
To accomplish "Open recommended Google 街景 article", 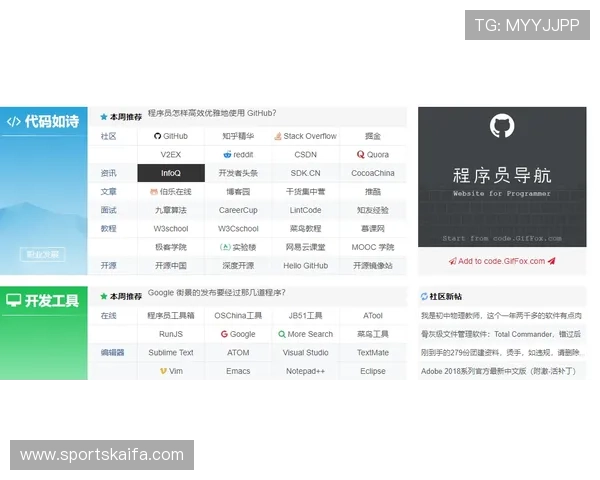I will click(x=217, y=293).
